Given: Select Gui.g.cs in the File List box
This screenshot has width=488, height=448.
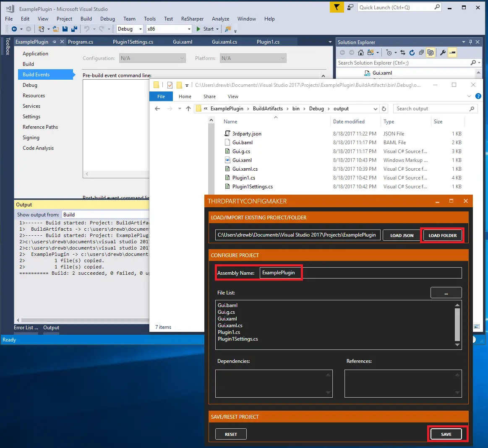Looking at the screenshot, I should (x=226, y=312).
